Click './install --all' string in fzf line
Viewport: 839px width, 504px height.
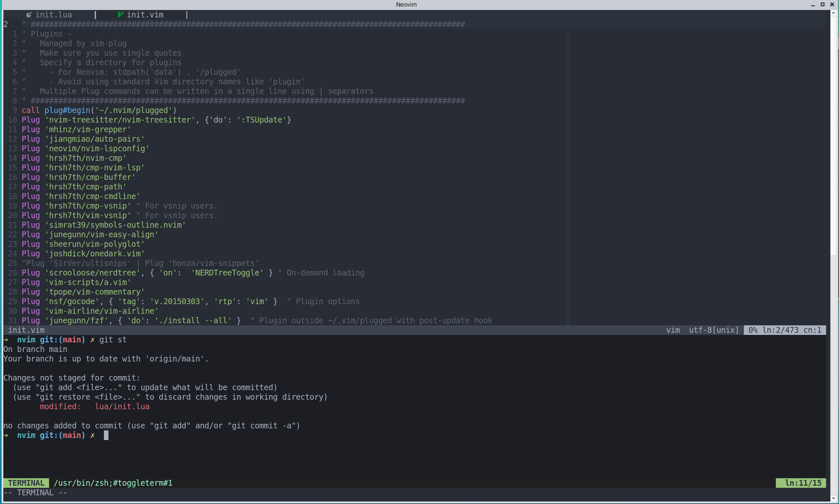pyautogui.click(x=193, y=320)
